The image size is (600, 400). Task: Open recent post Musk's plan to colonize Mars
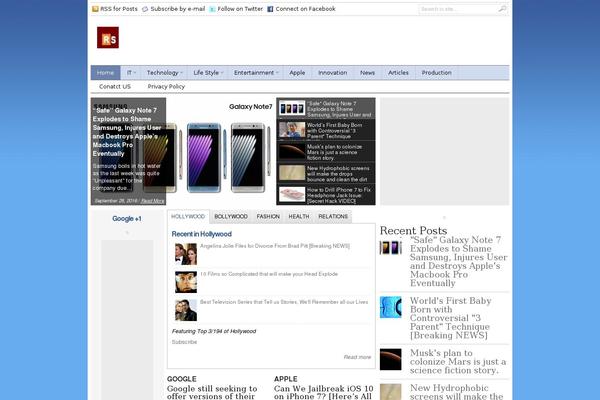tap(458, 362)
